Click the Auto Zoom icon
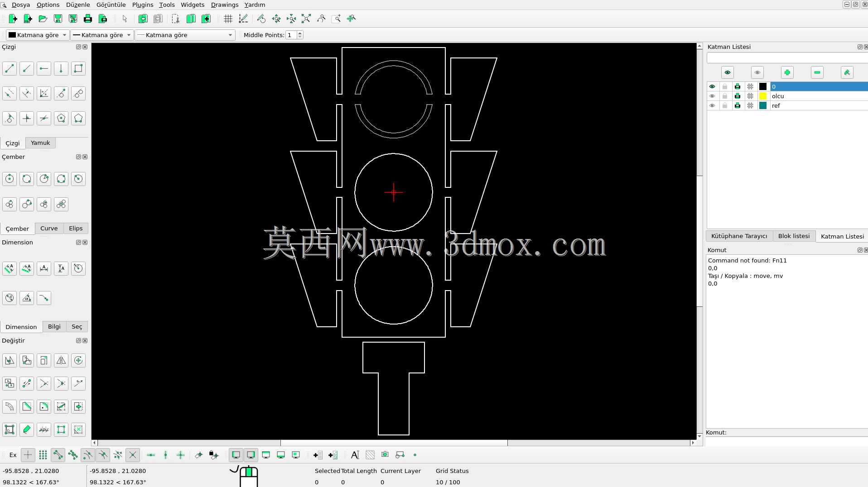The height and width of the screenshot is (487, 868). point(306,19)
